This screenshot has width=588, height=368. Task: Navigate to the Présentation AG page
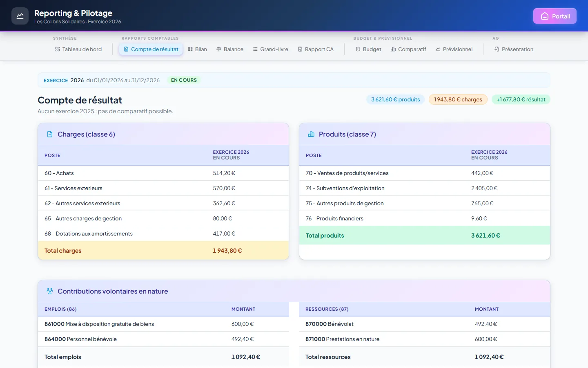point(514,49)
